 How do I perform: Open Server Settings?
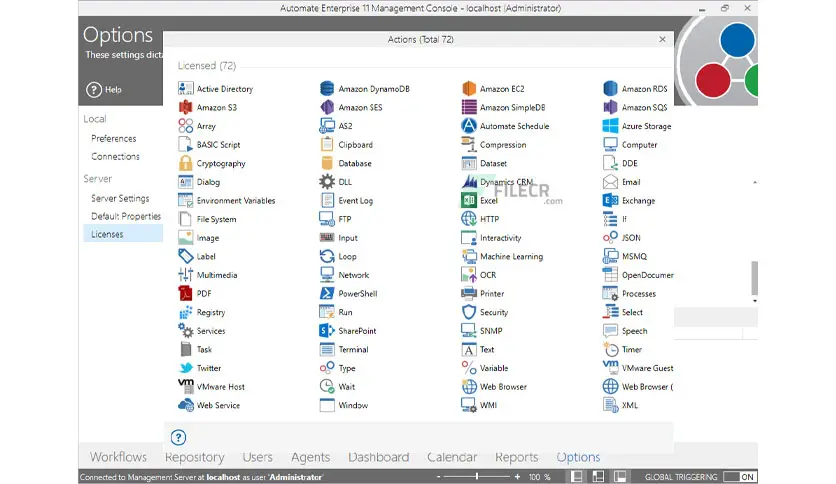pos(120,198)
